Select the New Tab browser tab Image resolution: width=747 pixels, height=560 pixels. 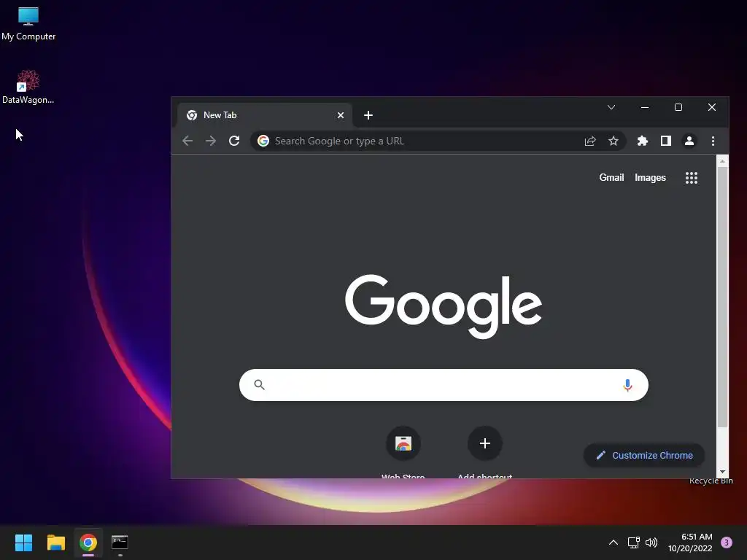pyautogui.click(x=265, y=115)
